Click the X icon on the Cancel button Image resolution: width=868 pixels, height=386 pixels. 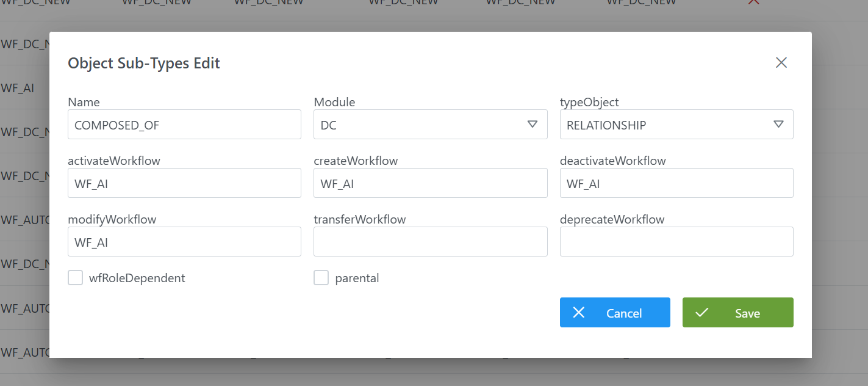(579, 313)
